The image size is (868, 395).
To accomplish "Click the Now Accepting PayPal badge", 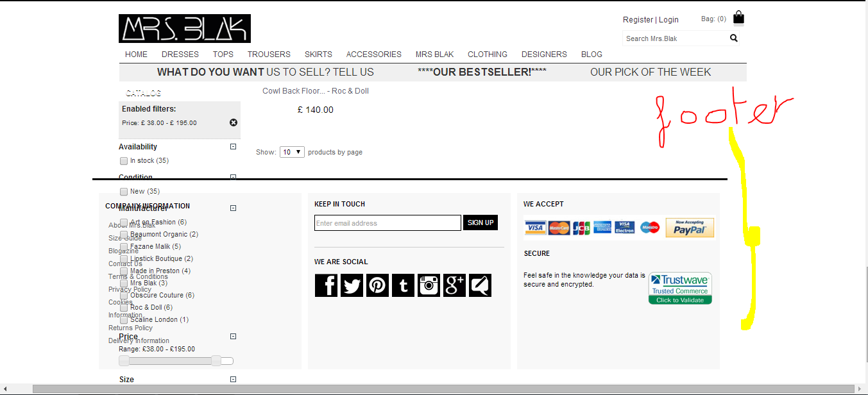I will coord(690,228).
